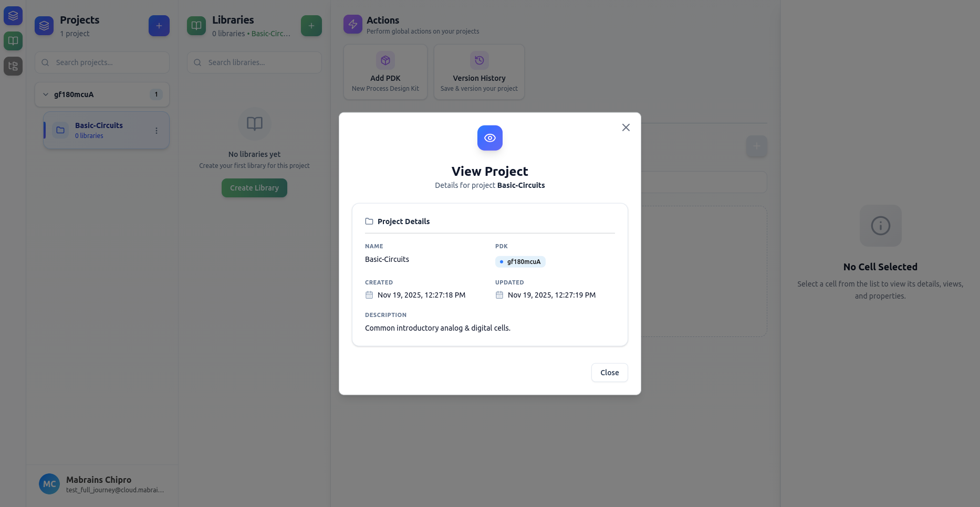Open the three-dot menu on Basic-Circuits project
Image resolution: width=980 pixels, height=507 pixels.
pos(156,130)
